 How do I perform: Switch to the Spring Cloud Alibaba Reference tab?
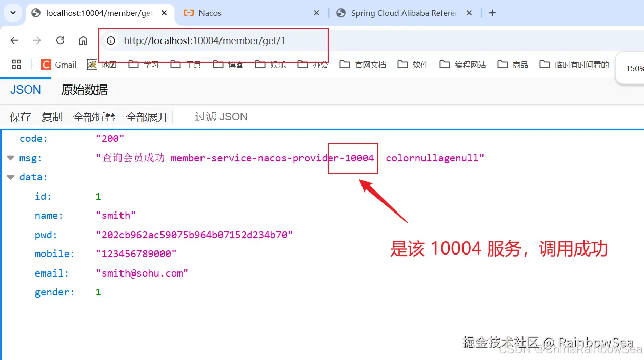pos(402,13)
